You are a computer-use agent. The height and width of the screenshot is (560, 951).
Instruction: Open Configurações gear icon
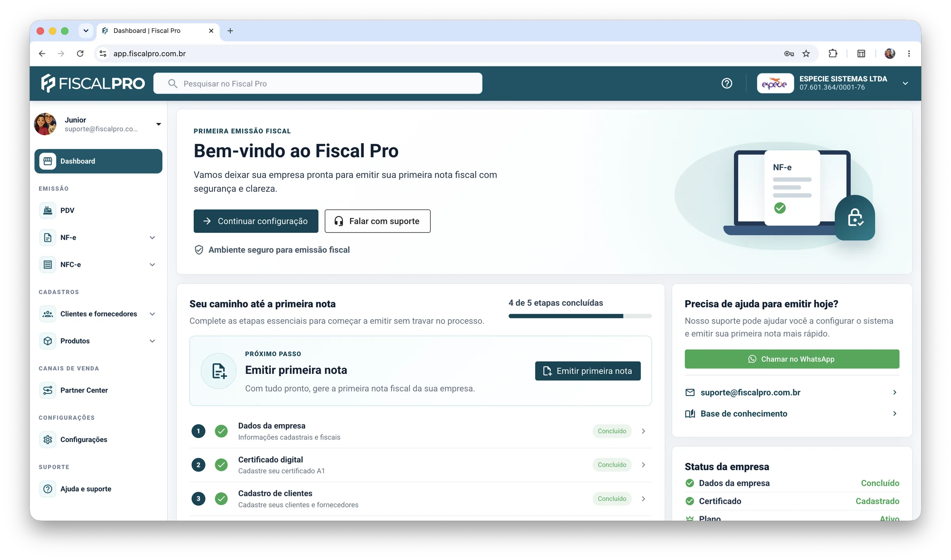click(48, 440)
